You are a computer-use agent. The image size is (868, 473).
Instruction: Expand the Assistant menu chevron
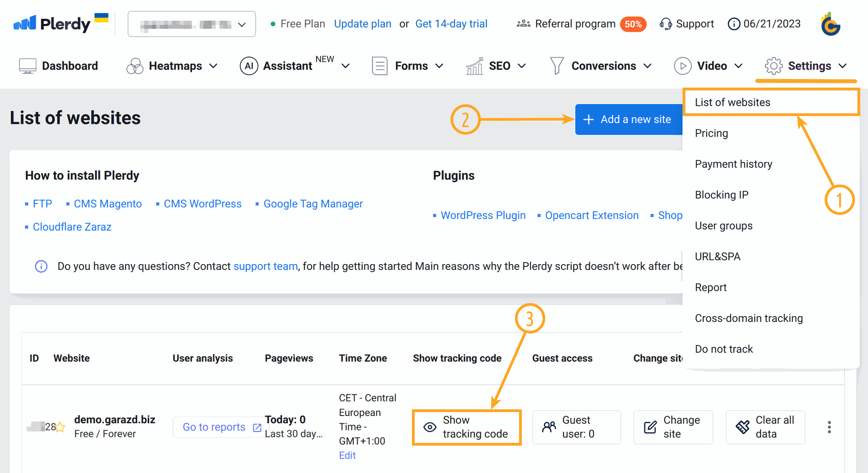[x=345, y=66]
